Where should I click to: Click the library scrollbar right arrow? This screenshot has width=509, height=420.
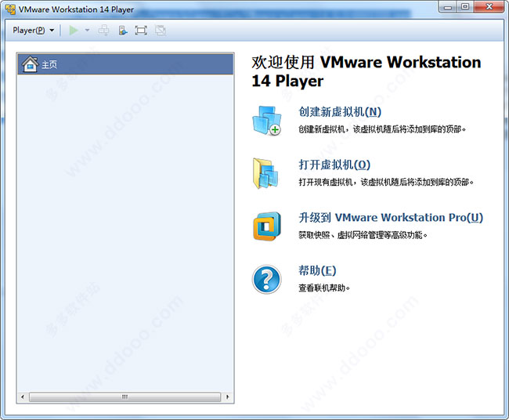227,396
